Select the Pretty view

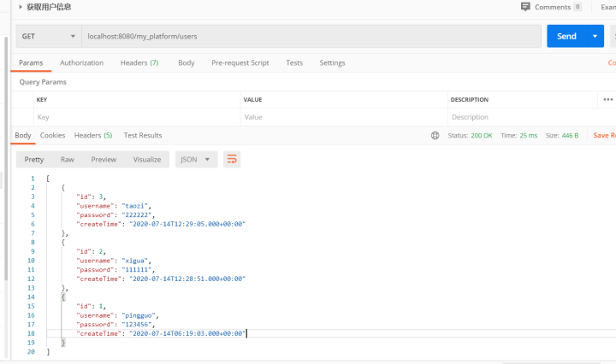point(33,160)
